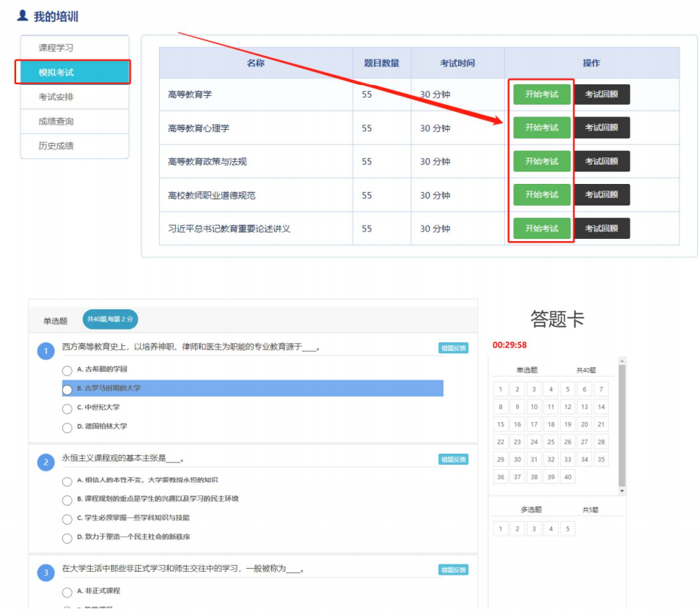This screenshot has height=612, width=700.
Task: Pick option D 致力于塑造一个民主社会的新秩序
Action: click(x=67, y=538)
